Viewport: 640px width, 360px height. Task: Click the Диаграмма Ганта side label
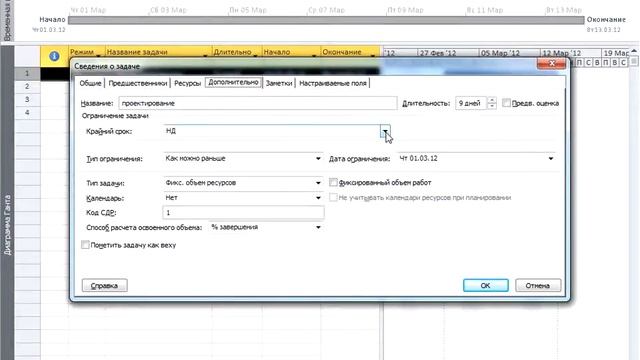pyautogui.click(x=7, y=225)
